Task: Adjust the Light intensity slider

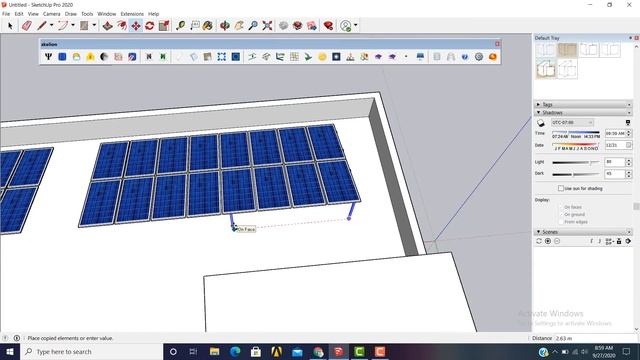Action: [x=576, y=162]
